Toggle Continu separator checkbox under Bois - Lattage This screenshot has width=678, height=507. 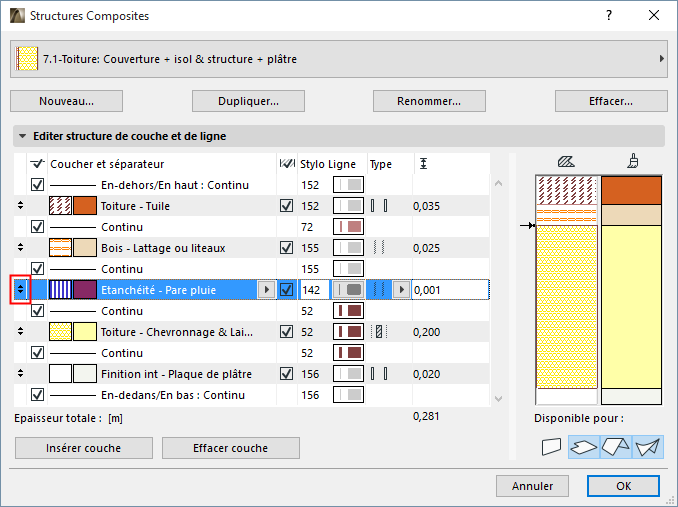coord(37,268)
